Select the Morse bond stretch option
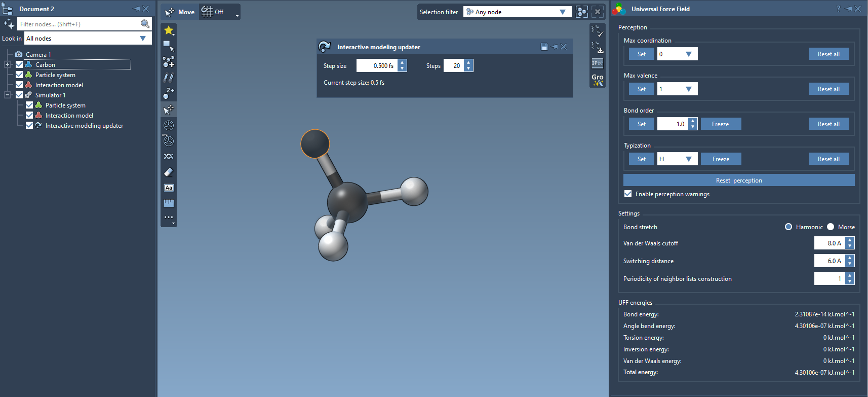Image resolution: width=868 pixels, height=397 pixels. point(831,227)
